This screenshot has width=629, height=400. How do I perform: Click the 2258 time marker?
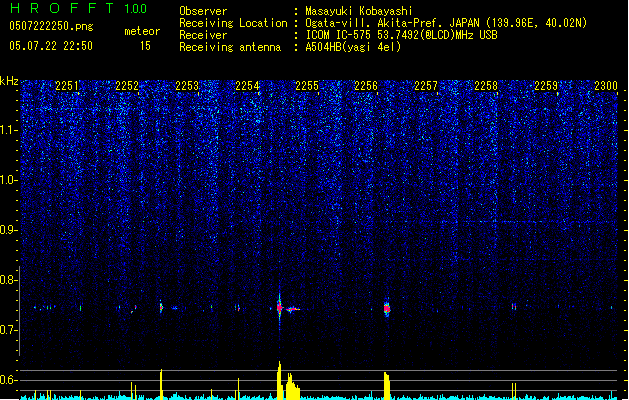tap(486, 86)
